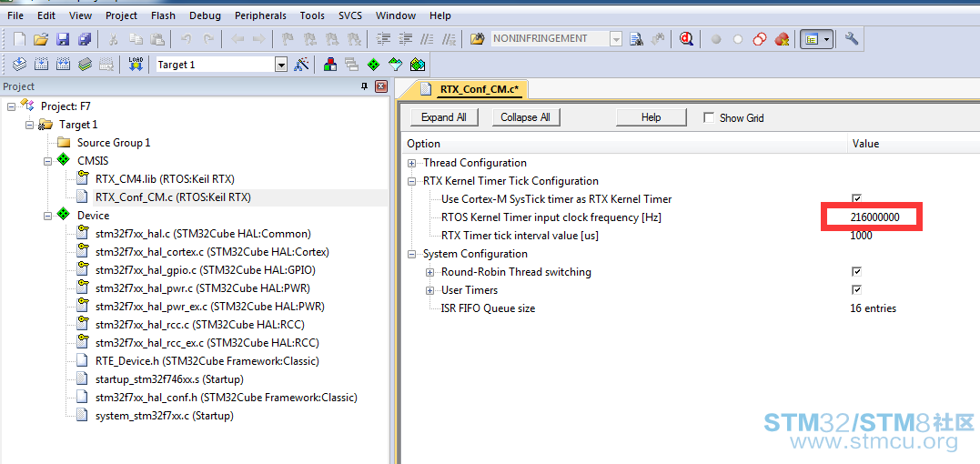Open the Manage Project Items colored blocks icon
The width and height of the screenshot is (980, 464).
point(330,65)
